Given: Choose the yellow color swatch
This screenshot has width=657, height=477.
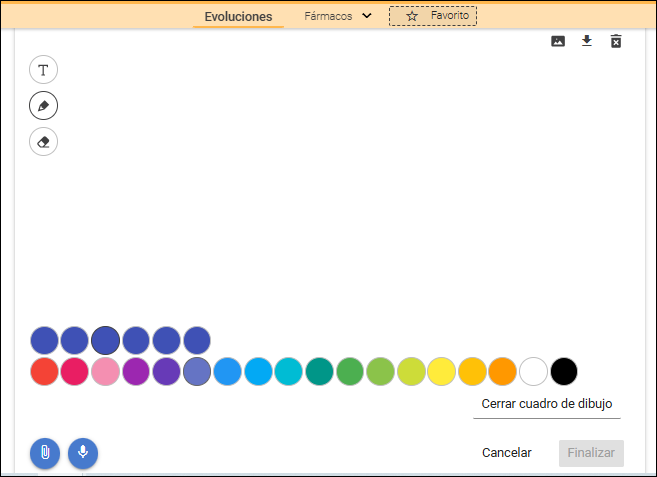Looking at the screenshot, I should 442,371.
